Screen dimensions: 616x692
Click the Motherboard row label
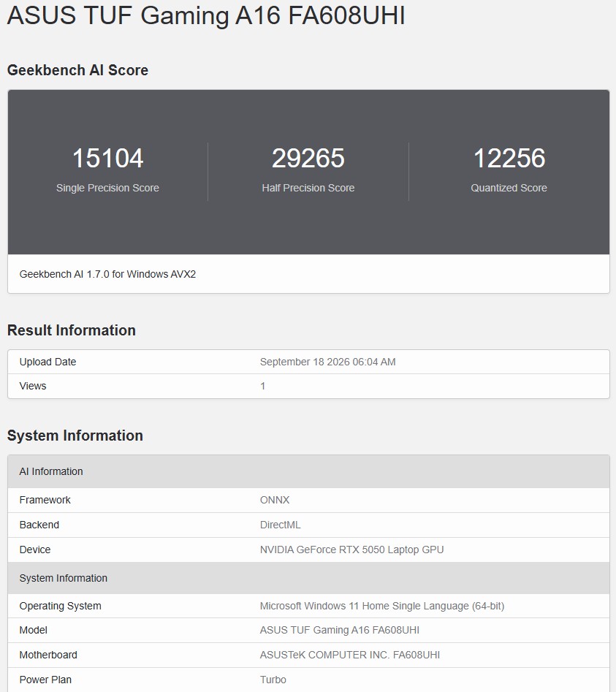pyautogui.click(x=48, y=655)
